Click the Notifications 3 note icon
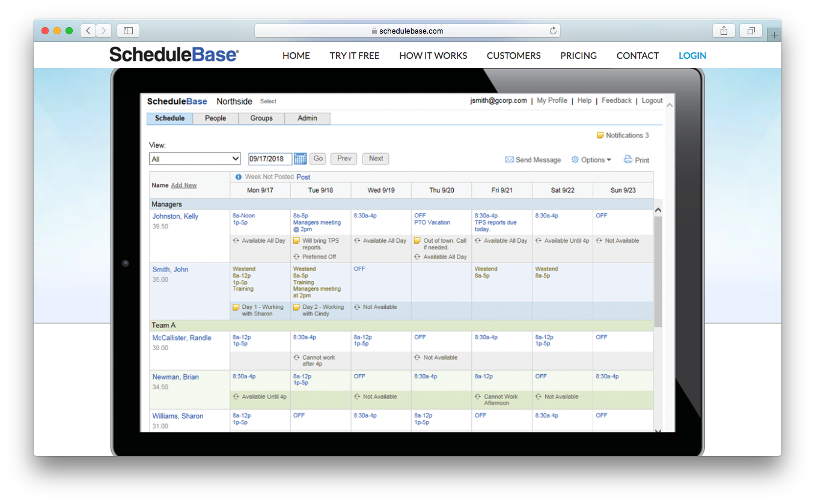 [x=600, y=135]
